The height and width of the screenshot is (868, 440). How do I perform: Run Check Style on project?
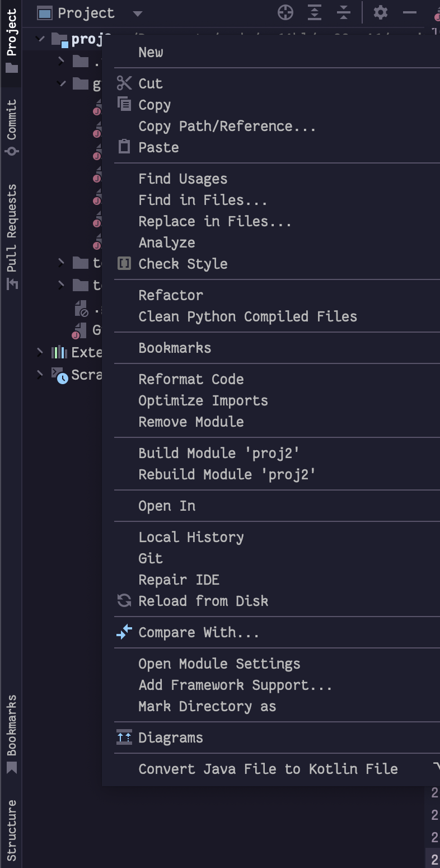[183, 264]
